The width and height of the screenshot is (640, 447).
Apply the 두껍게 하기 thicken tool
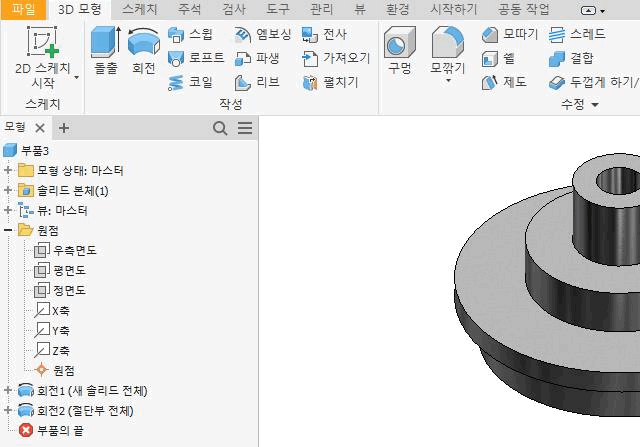tap(594, 82)
